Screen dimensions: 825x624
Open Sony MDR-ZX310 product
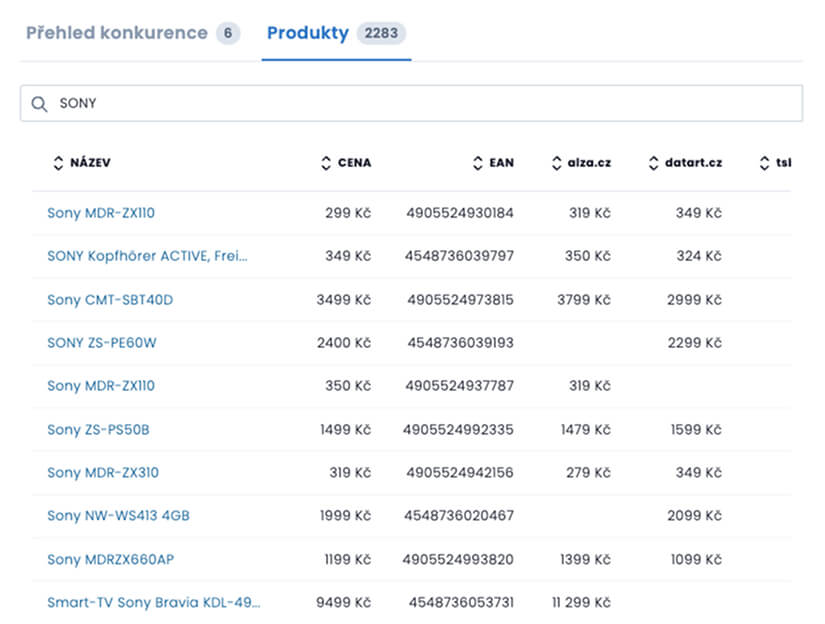(x=103, y=472)
